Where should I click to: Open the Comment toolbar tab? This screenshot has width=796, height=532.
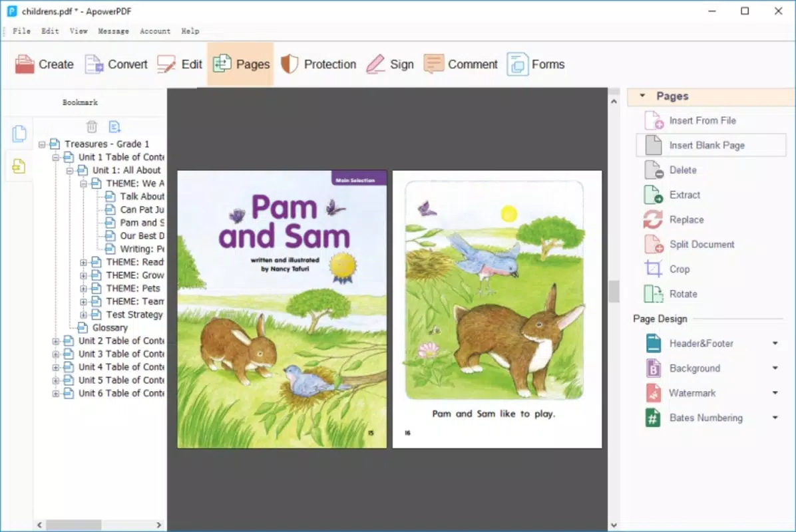(x=461, y=65)
